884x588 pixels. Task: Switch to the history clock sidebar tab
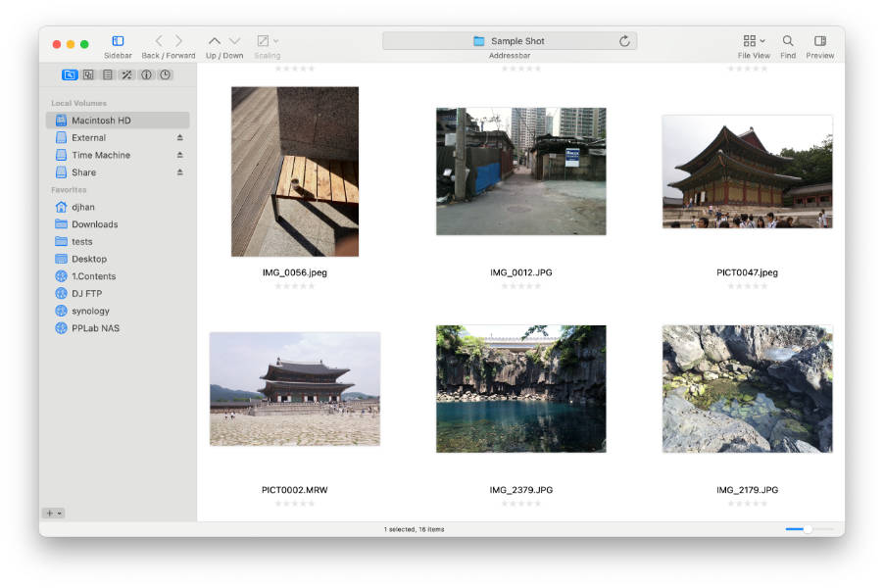pos(166,75)
